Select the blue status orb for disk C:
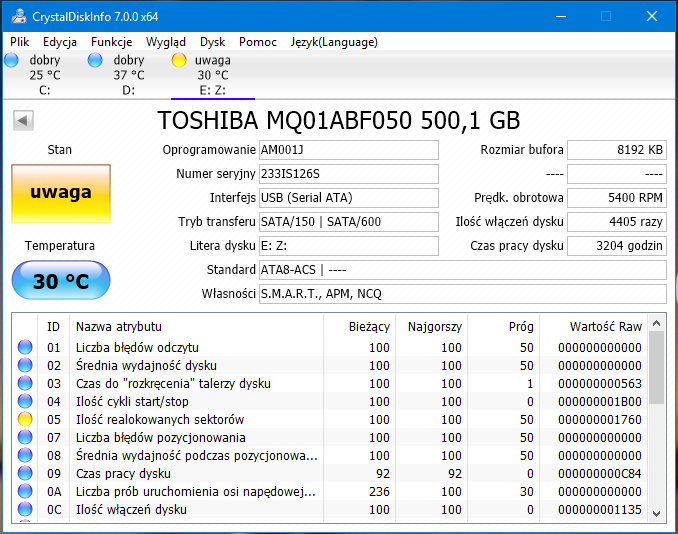678x534 pixels. tap(11, 60)
